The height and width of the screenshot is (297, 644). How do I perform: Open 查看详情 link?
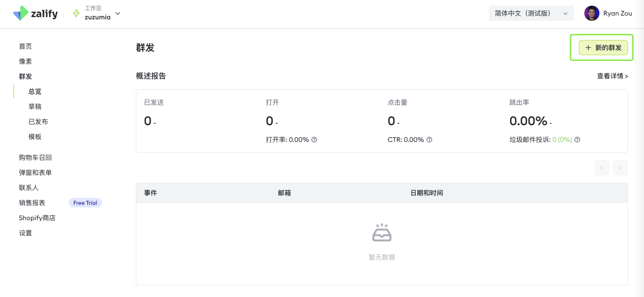click(612, 76)
